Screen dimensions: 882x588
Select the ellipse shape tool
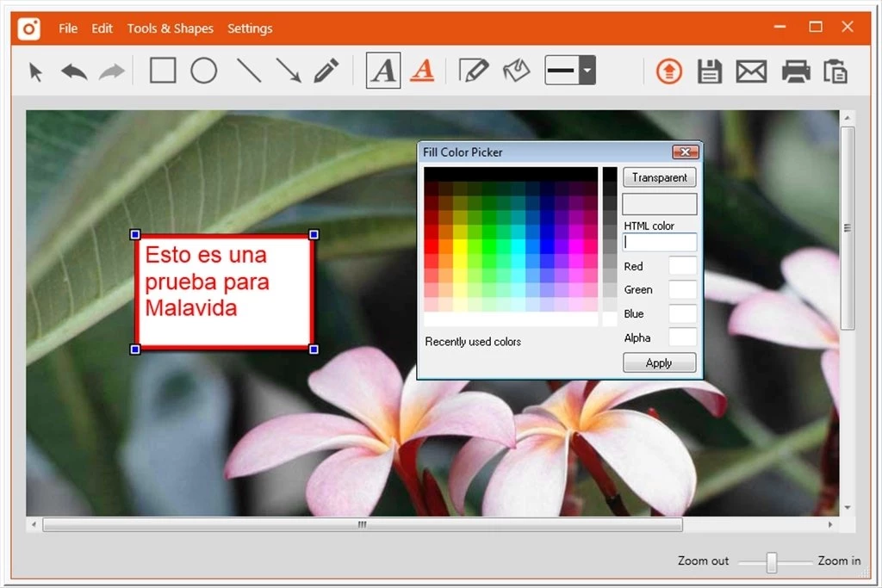pos(203,71)
